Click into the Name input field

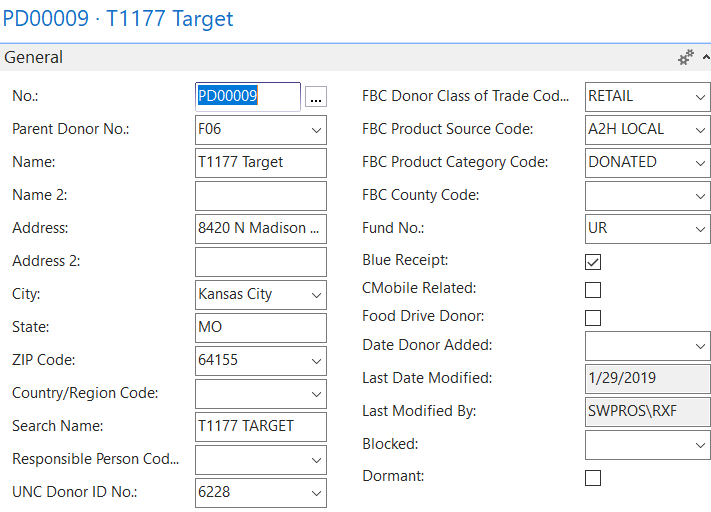[x=260, y=163]
